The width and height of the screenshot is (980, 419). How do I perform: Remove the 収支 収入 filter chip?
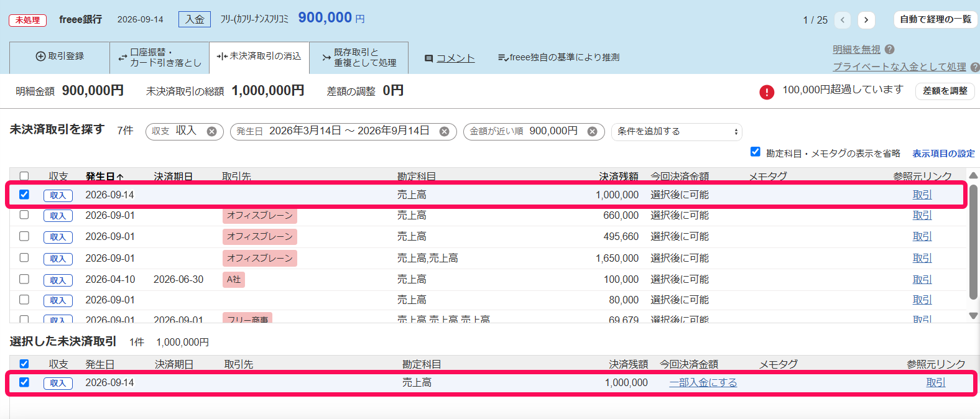pos(211,131)
